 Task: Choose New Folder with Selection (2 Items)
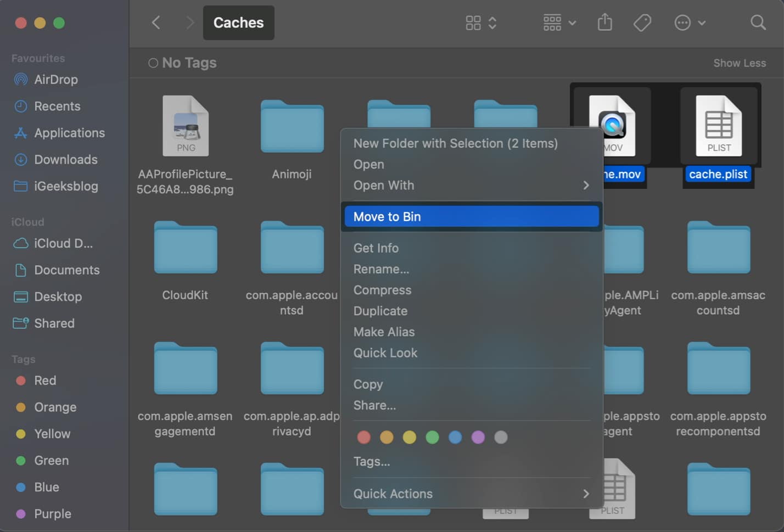point(455,143)
